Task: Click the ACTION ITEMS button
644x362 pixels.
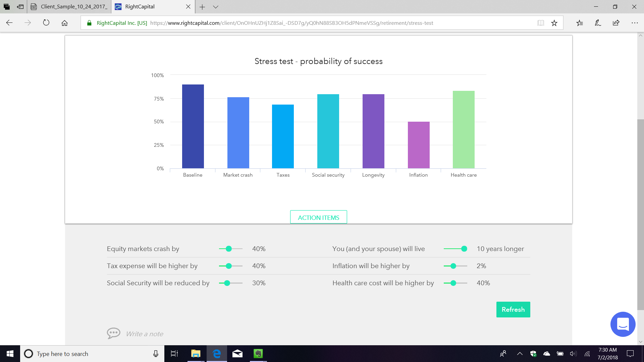Action: pos(318,218)
